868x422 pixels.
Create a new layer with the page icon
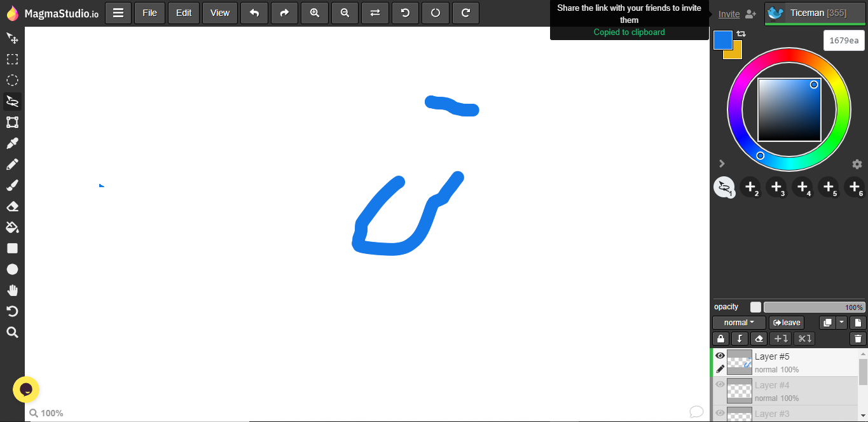(858, 323)
